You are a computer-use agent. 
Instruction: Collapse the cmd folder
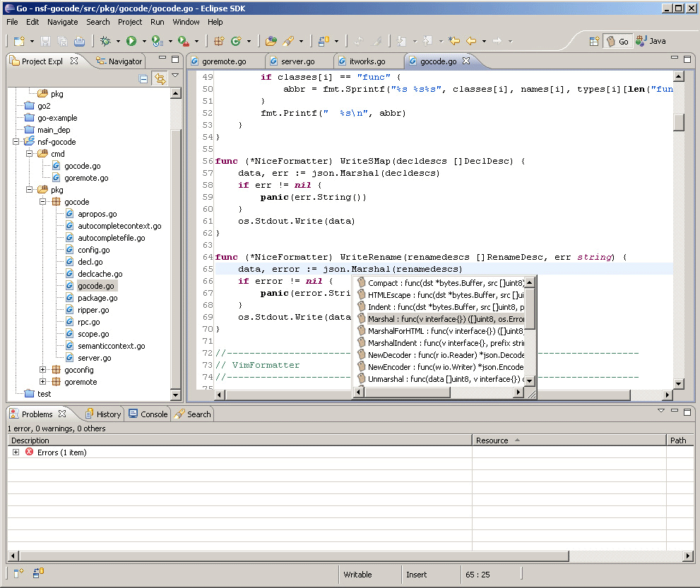coord(30,154)
